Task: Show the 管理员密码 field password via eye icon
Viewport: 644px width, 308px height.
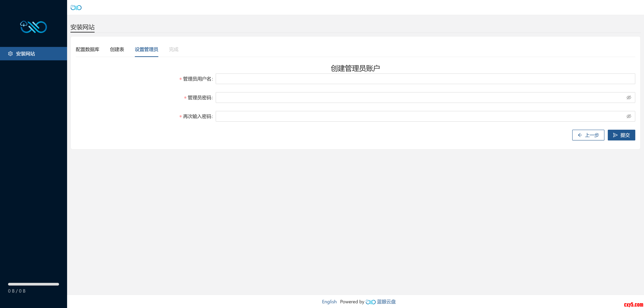Action: click(629, 98)
